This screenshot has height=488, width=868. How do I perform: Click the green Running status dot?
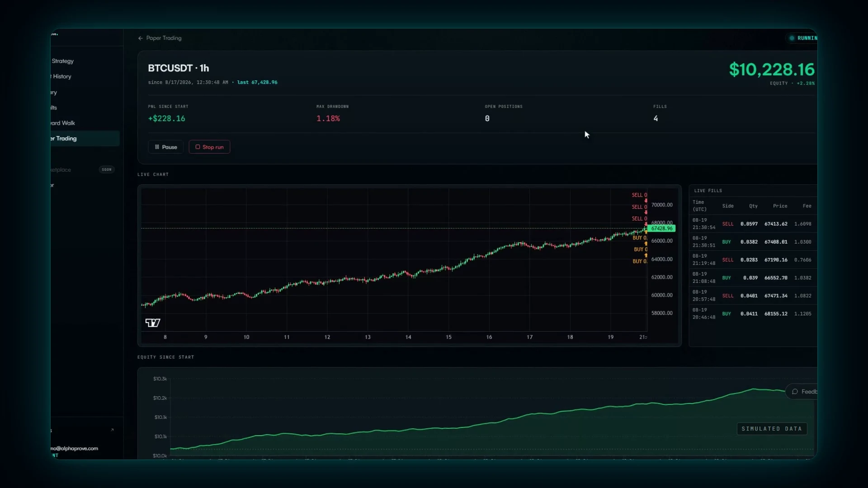point(792,38)
